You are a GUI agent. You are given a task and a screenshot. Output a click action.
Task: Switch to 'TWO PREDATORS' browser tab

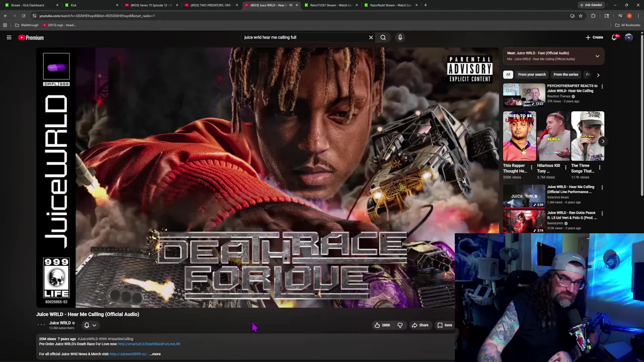(210, 5)
